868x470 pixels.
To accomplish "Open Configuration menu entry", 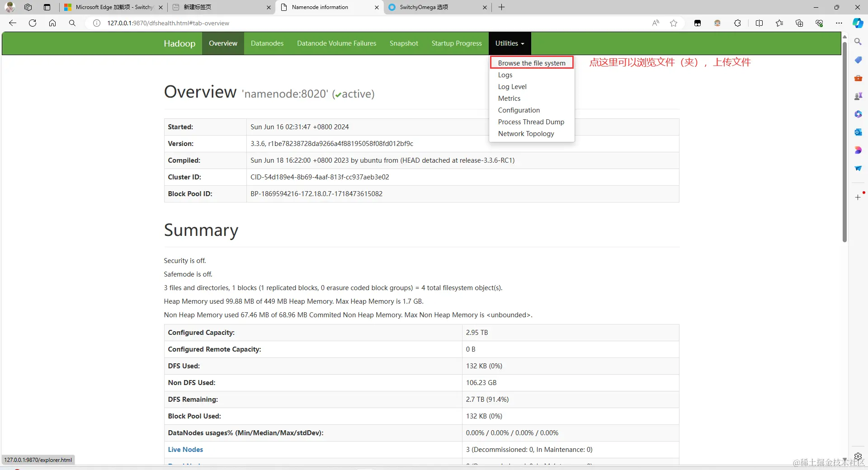I will (519, 110).
